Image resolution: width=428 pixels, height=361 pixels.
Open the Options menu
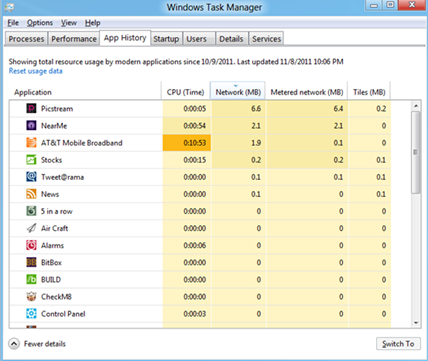pyautogui.click(x=40, y=23)
